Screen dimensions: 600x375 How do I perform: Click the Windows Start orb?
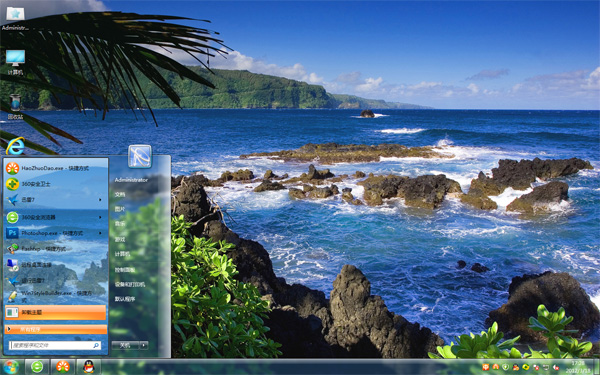(x=10, y=367)
